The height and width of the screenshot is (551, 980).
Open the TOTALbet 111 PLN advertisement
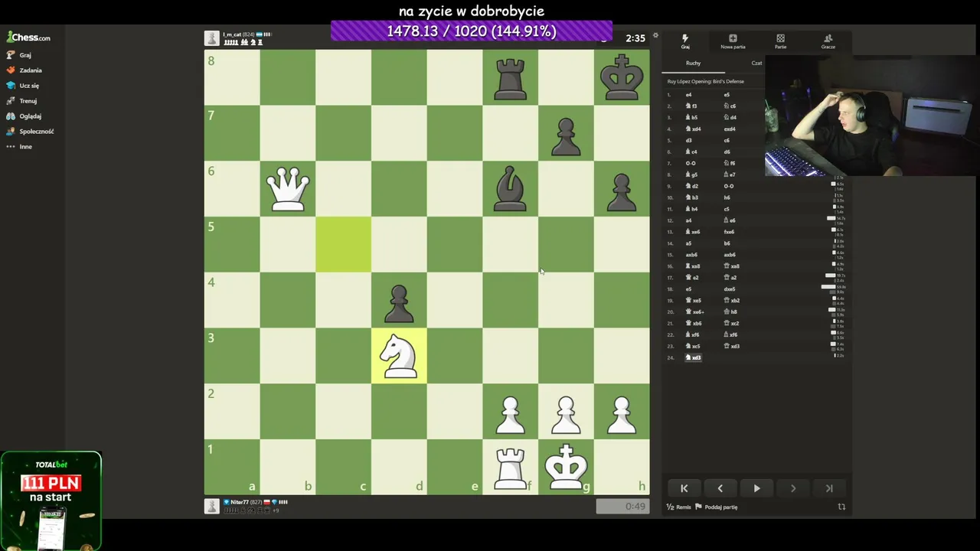(x=51, y=501)
